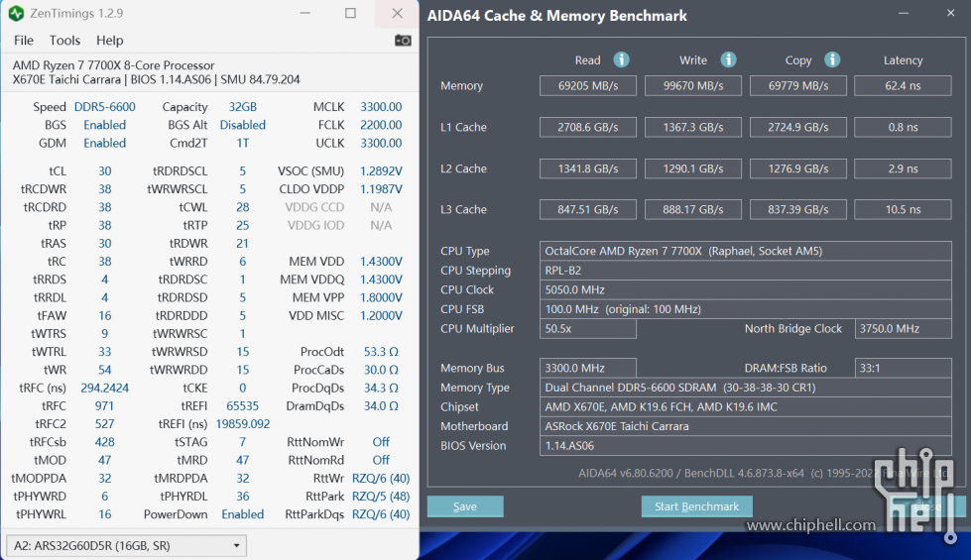Click the Memory Bus 3300.0 MHz field
Screen dimensions: 971x560
tap(588, 368)
